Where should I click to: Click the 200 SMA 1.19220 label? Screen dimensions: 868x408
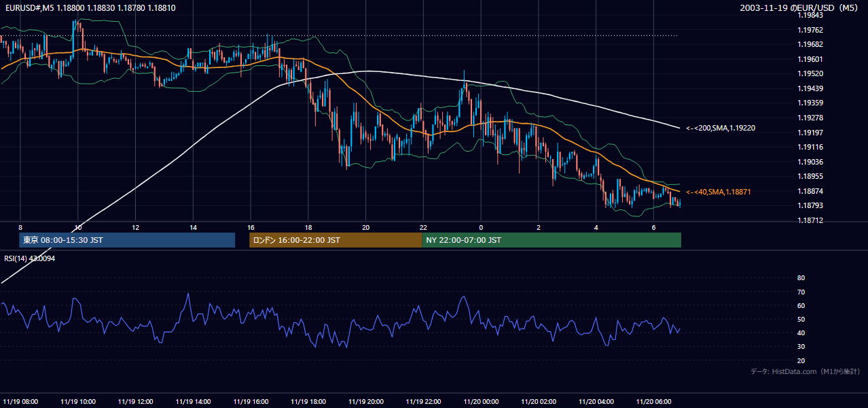point(721,128)
